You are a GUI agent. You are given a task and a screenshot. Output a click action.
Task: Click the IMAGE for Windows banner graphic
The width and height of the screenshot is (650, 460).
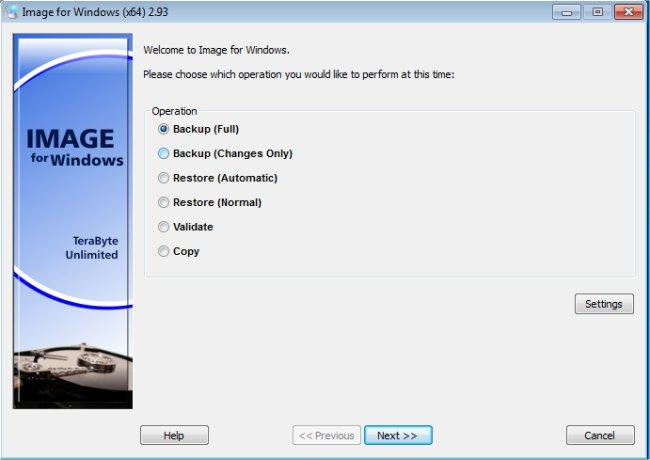73,221
